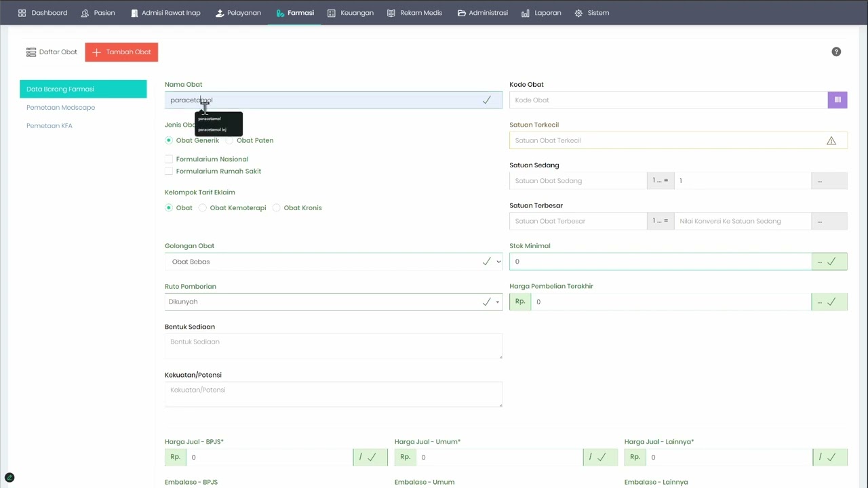This screenshot has height=488, width=868.
Task: Click the Kekuatan/Potensi text area
Action: [334, 394]
